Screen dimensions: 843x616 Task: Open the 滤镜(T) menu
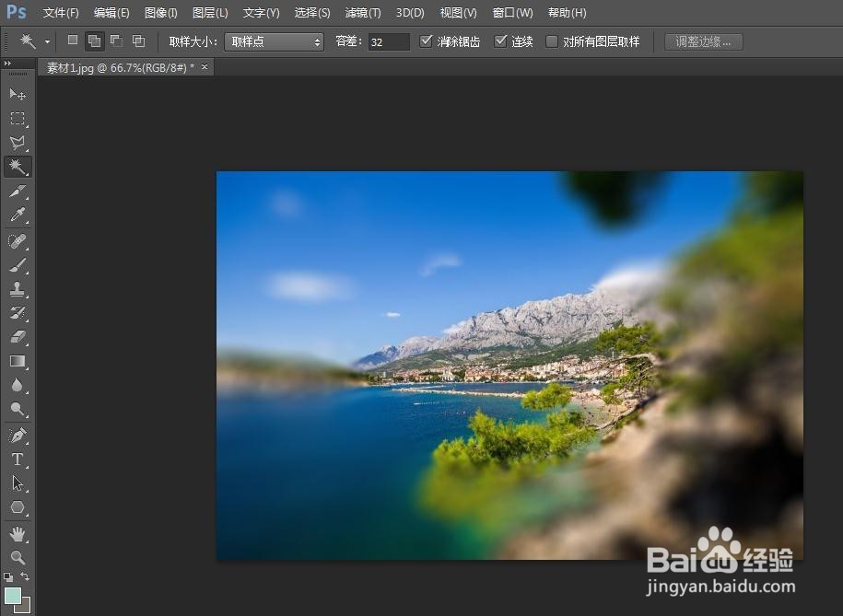(x=363, y=12)
